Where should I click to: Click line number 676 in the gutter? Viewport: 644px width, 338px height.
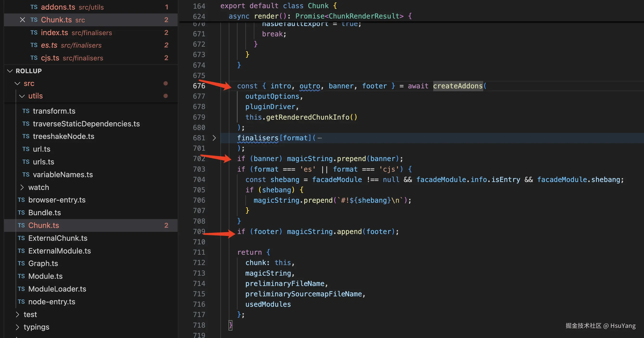199,86
